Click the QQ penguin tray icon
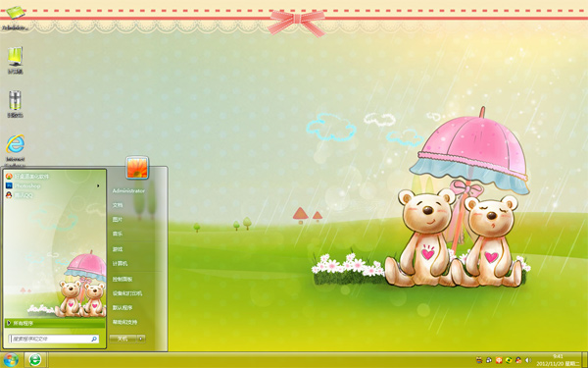588x368 pixels. (518, 360)
